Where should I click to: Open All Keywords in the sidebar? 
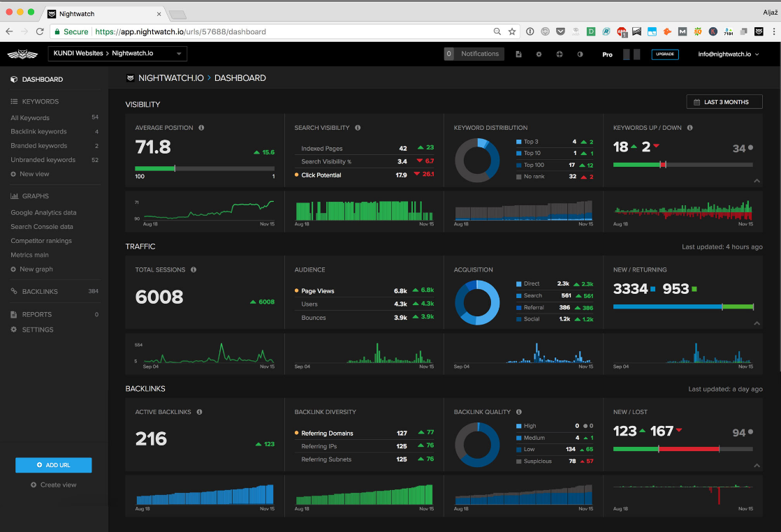pos(30,118)
